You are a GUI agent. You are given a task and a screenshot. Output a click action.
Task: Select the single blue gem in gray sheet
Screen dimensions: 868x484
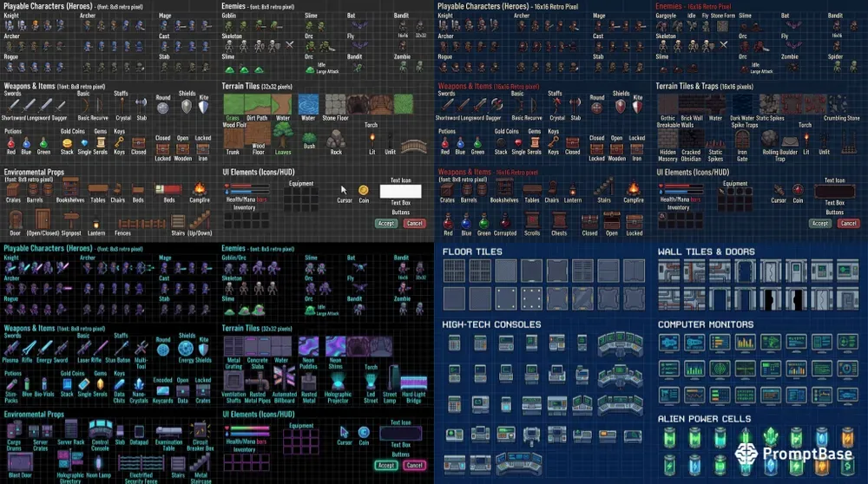tap(84, 142)
